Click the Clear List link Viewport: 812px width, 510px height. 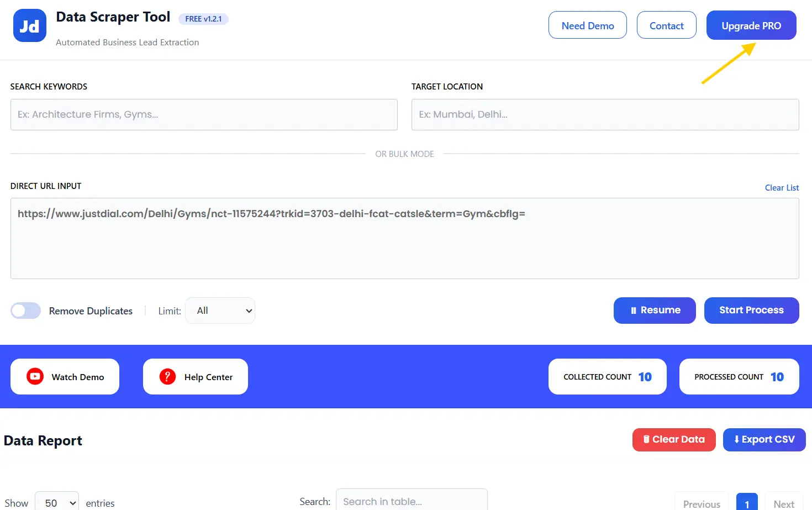(x=782, y=188)
